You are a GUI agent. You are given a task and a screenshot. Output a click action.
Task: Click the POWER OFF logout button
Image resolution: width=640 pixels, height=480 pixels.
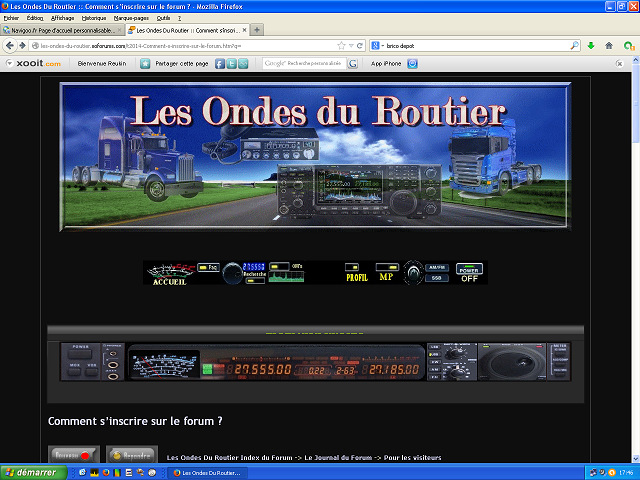(x=469, y=273)
